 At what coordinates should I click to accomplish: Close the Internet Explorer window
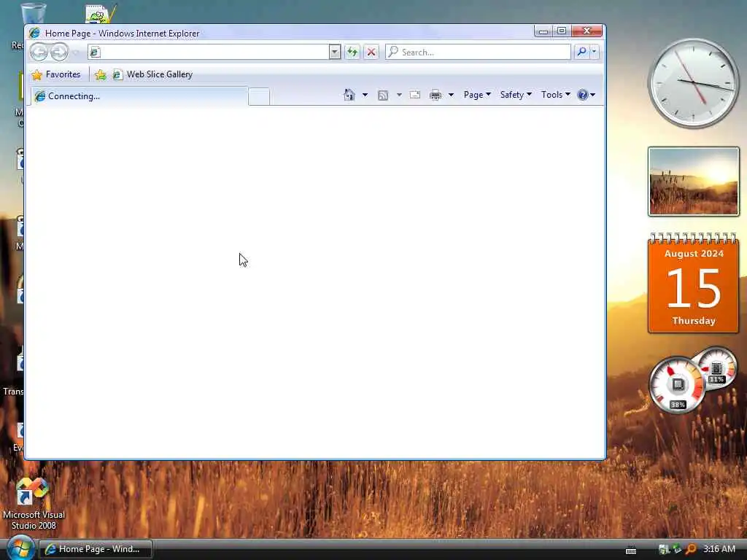[x=587, y=31]
